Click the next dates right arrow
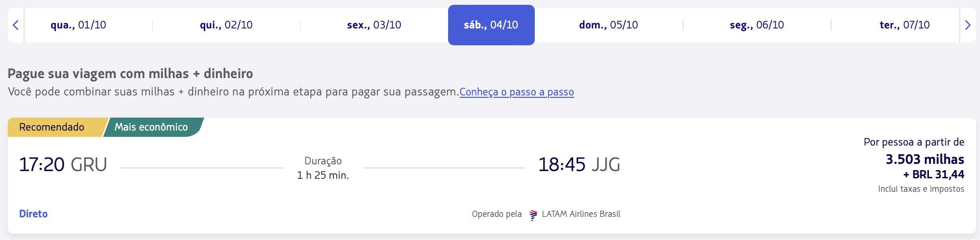 [x=967, y=25]
